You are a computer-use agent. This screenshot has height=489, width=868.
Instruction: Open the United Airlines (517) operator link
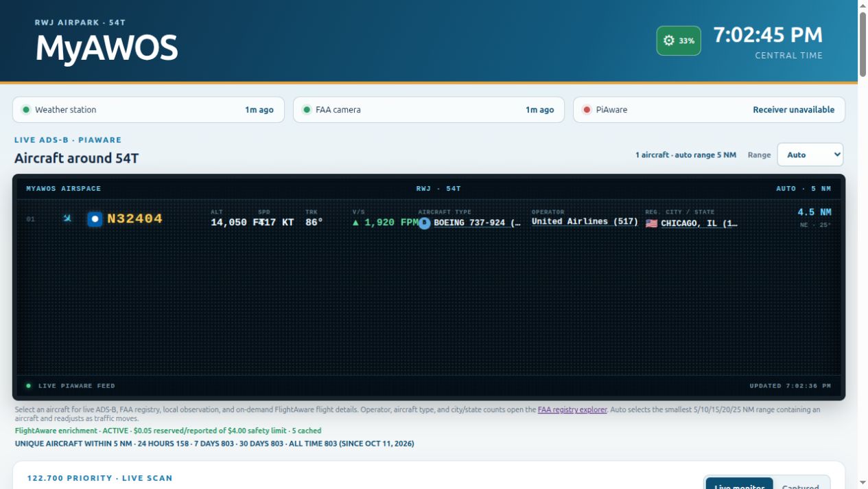point(585,222)
